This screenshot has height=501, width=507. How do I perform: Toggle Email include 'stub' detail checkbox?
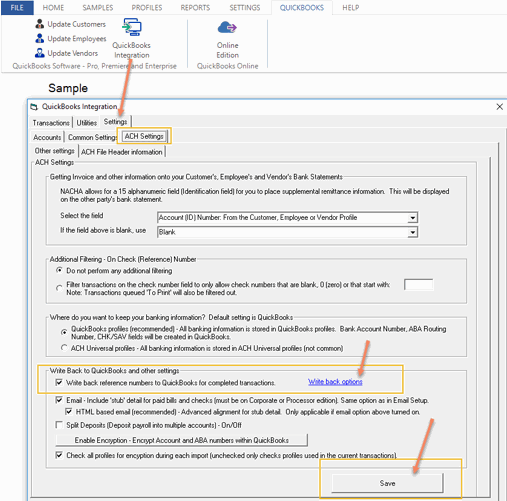59,400
